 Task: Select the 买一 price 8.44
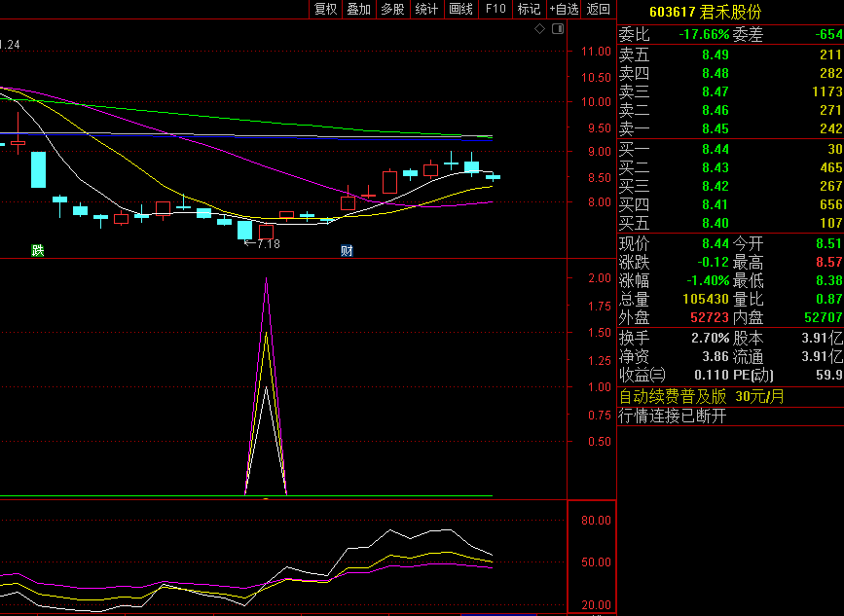(716, 149)
